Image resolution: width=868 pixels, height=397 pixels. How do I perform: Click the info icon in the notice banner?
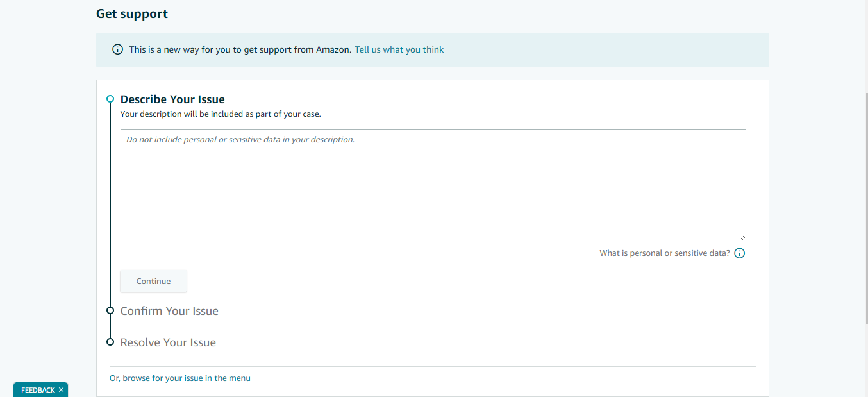tap(117, 49)
